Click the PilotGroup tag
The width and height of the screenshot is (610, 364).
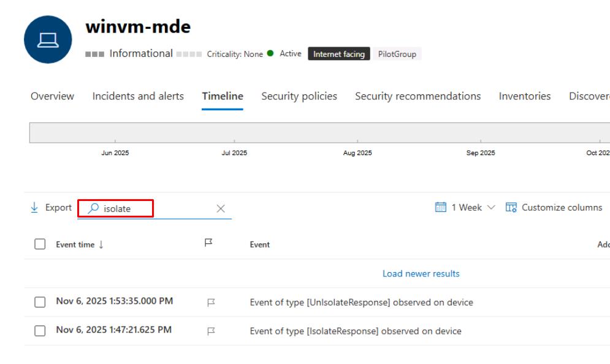[x=397, y=54]
